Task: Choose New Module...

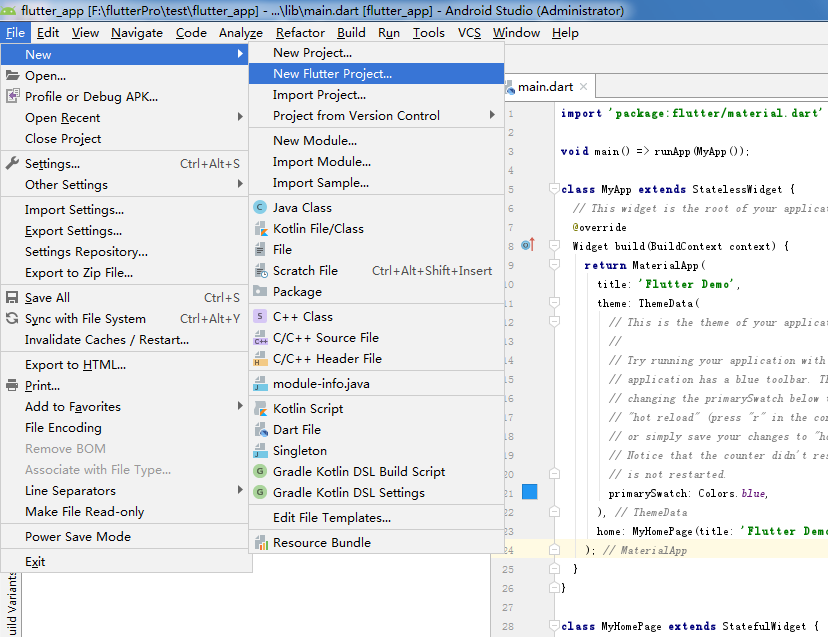Action: [x=376, y=140]
